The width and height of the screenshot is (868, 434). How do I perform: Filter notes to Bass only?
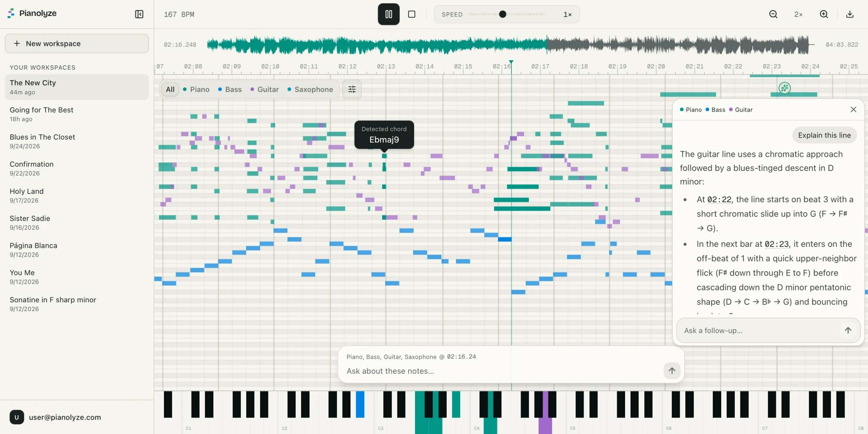pos(230,89)
